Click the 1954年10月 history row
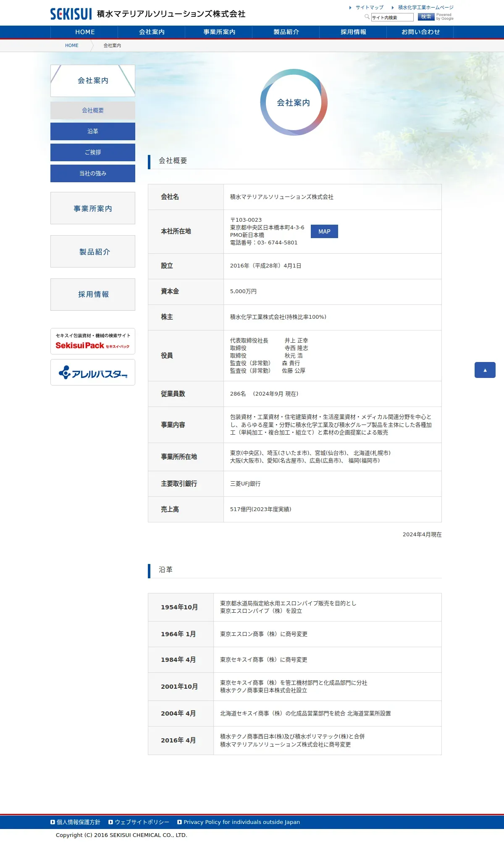Screen dimensions: 504x842 pyautogui.click(x=294, y=607)
